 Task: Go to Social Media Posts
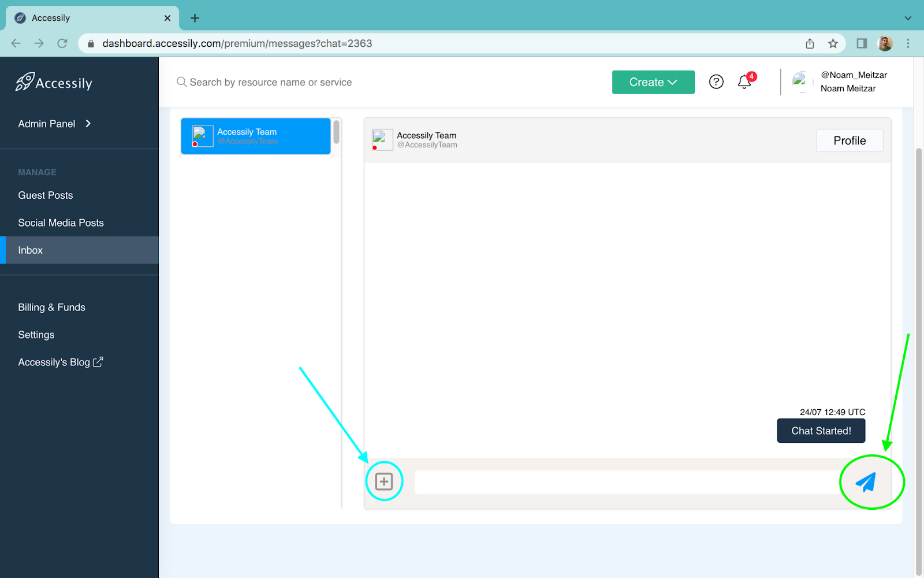61,223
